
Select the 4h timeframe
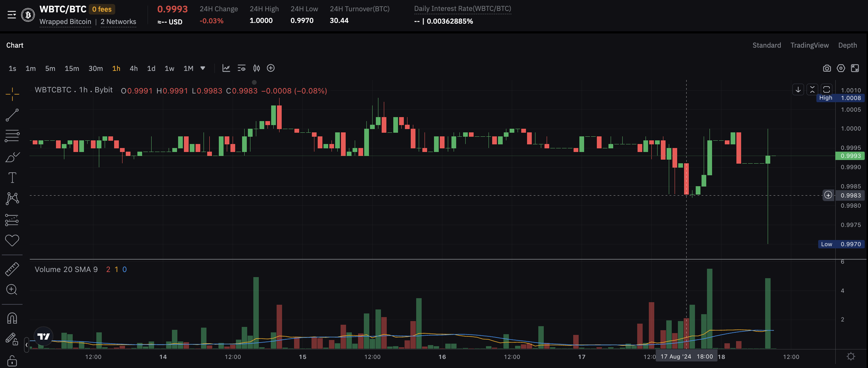[x=134, y=68]
